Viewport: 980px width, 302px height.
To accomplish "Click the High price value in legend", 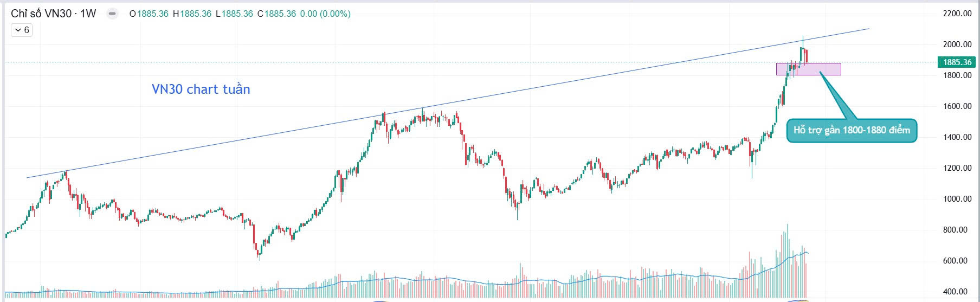I will tap(195, 14).
